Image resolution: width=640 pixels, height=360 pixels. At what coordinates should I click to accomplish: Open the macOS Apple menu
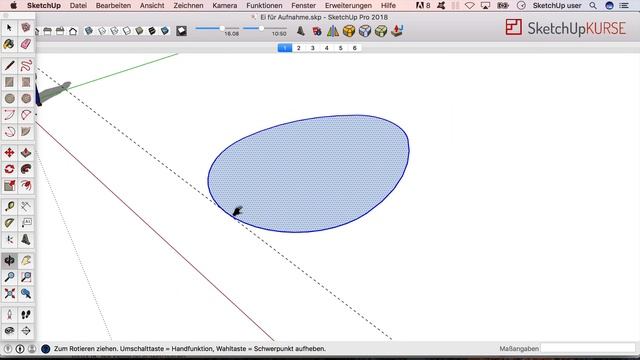[13, 5]
